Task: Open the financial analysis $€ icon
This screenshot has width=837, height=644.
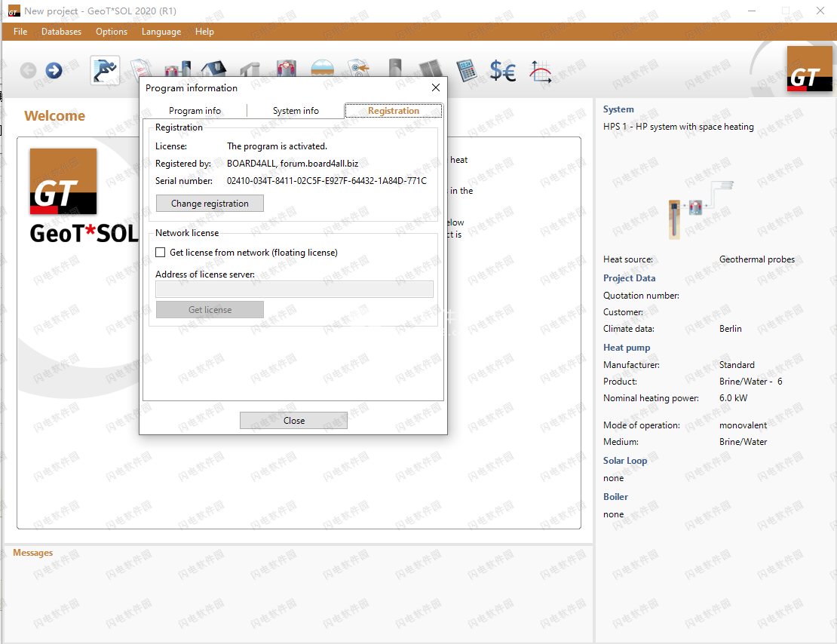Action: tap(503, 70)
